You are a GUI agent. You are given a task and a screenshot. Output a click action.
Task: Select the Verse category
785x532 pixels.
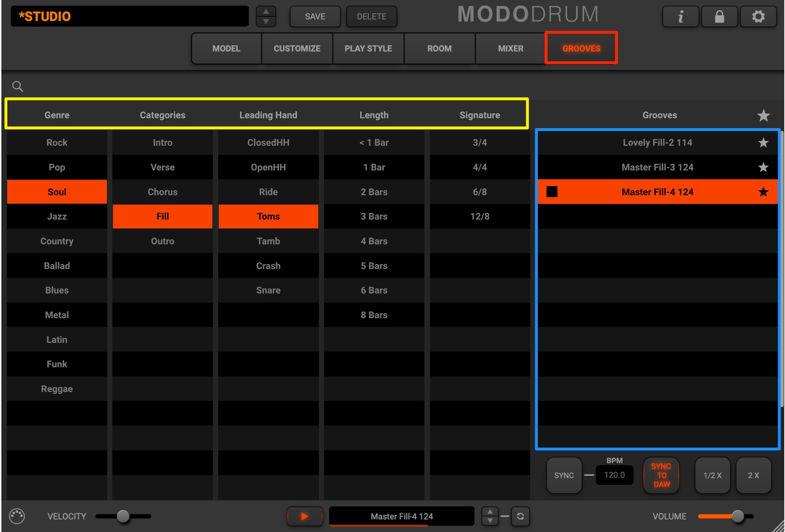(x=163, y=167)
